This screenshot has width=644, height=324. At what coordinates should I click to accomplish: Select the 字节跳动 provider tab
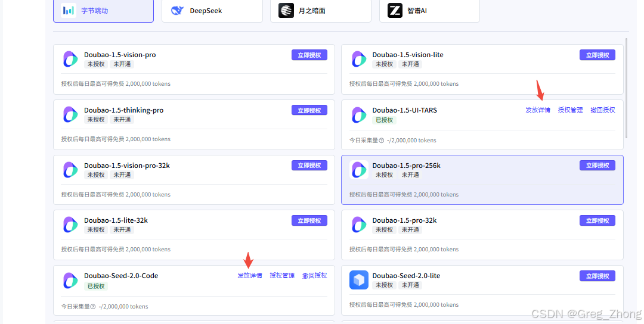click(x=104, y=11)
